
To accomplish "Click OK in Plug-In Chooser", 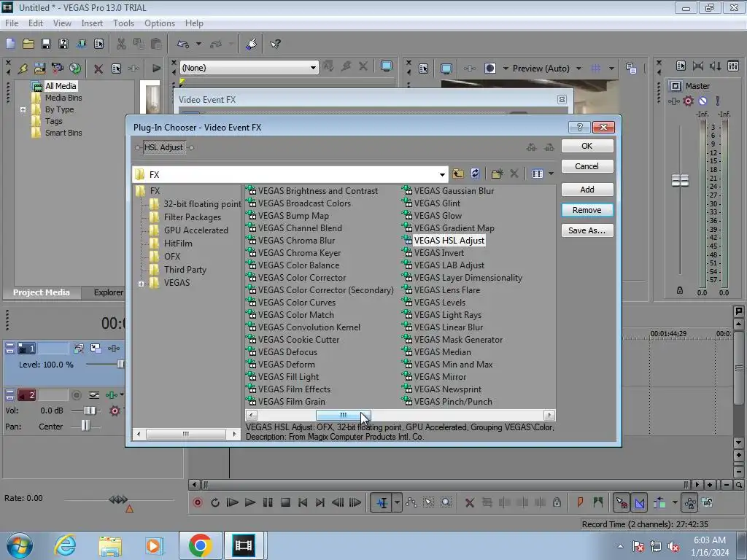I will (587, 146).
